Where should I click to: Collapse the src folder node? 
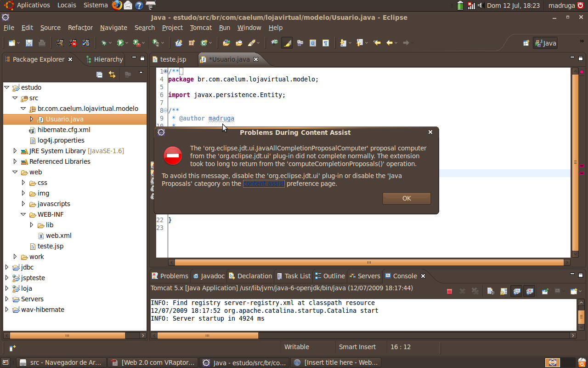[15, 98]
